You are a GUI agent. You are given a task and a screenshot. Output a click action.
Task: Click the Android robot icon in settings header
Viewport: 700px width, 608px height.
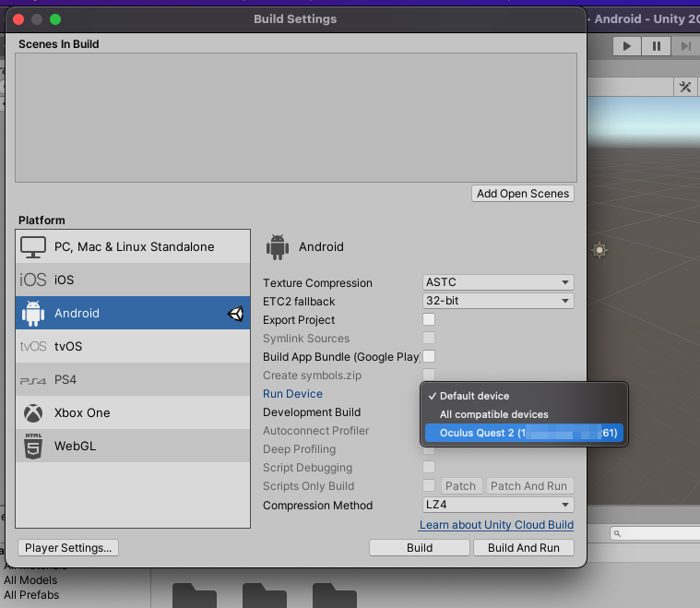click(x=278, y=247)
